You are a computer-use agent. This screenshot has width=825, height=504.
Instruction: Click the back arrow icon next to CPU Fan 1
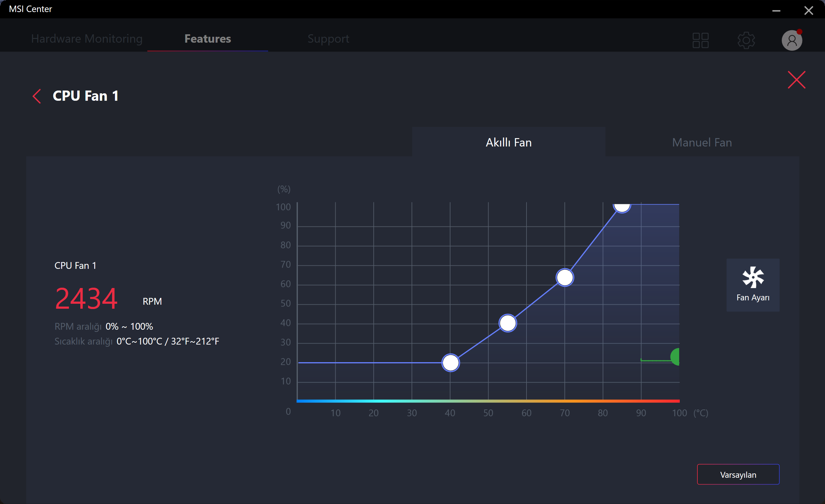pos(36,95)
